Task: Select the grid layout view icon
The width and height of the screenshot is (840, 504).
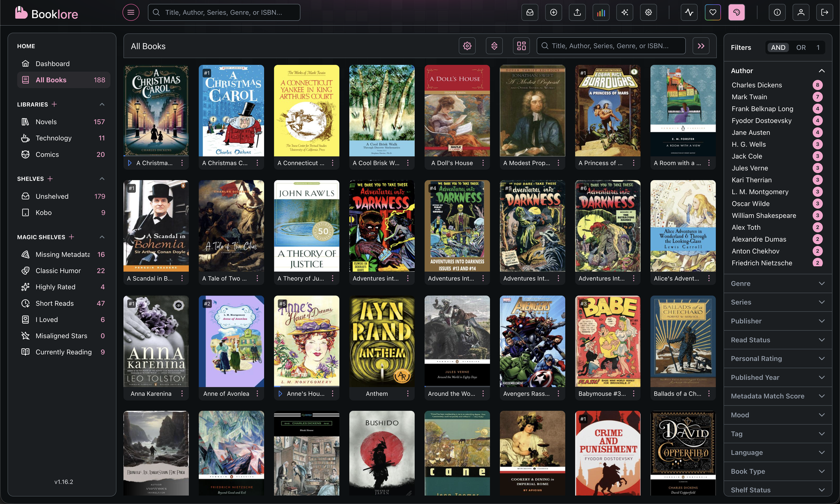Action: [521, 46]
